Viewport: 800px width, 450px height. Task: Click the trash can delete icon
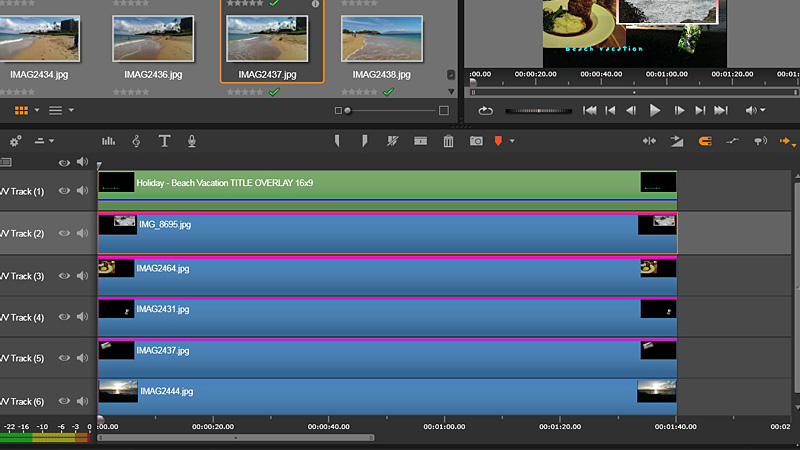[448, 141]
